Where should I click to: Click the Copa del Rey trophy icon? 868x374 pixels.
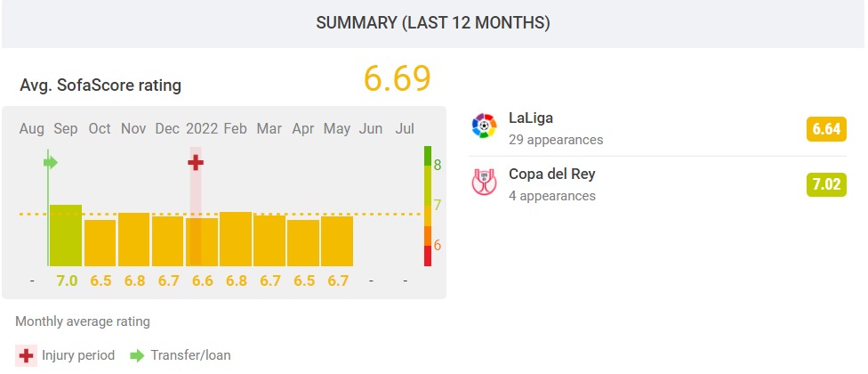pyautogui.click(x=484, y=183)
